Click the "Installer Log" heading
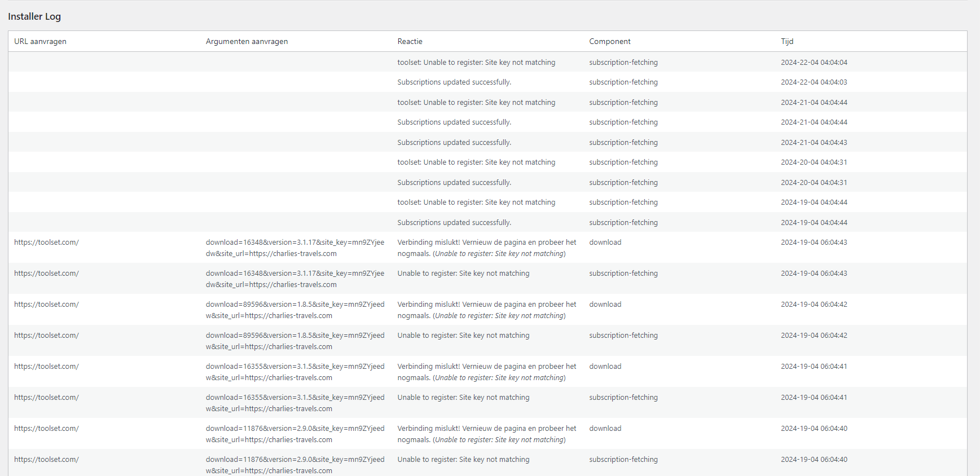The height and width of the screenshot is (476, 980). click(34, 16)
